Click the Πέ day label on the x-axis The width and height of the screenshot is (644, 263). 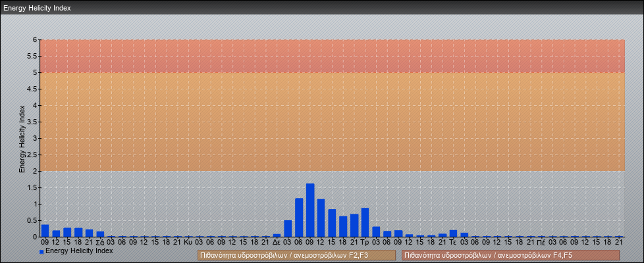(x=541, y=242)
